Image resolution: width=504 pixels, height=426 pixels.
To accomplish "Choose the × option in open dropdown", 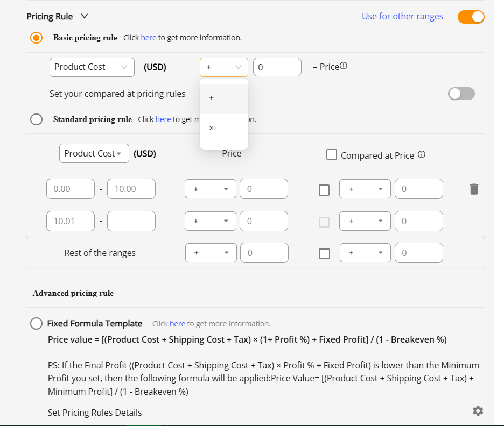I will click(212, 128).
